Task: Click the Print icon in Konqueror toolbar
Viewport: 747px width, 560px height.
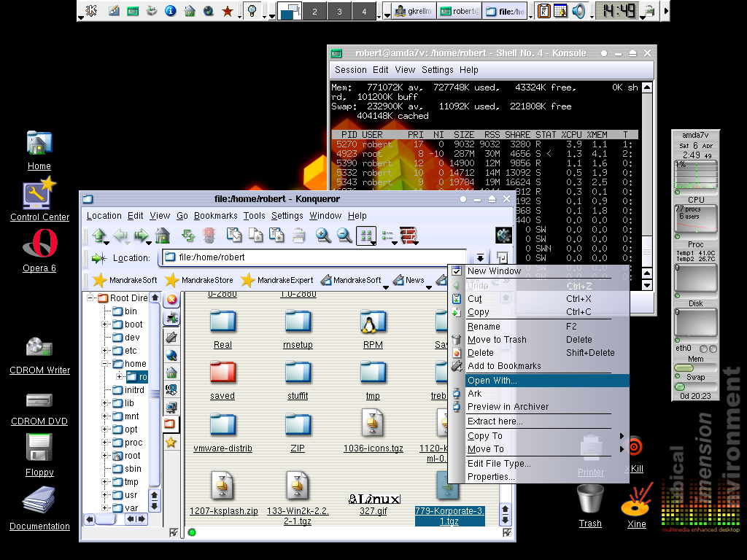Action: (298, 235)
